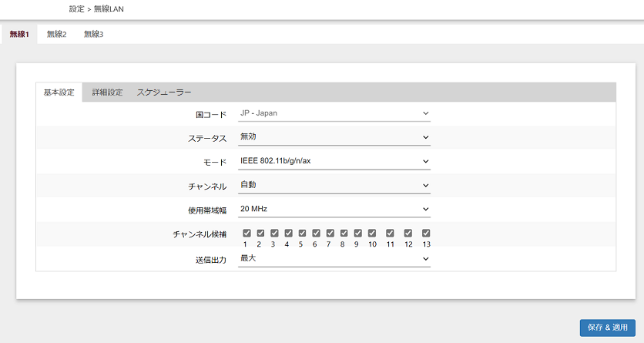Open the 国コード dropdown
Screen dimensions: 644x343
[x=334, y=113]
